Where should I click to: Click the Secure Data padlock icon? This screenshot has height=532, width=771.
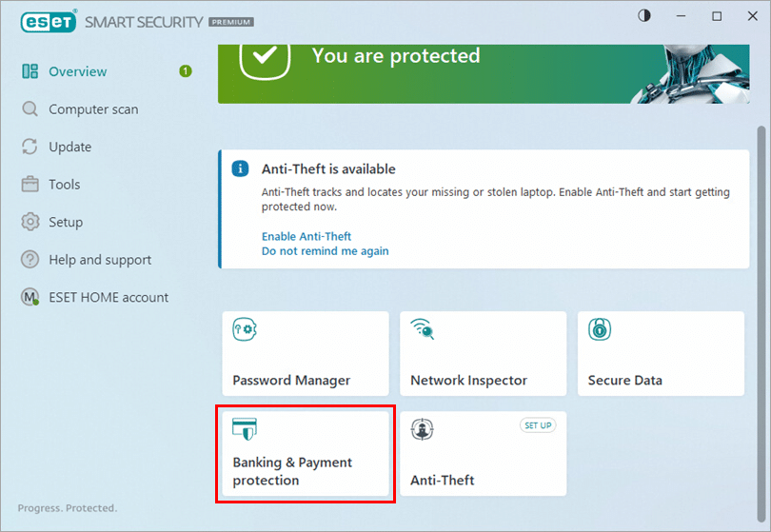tap(600, 329)
